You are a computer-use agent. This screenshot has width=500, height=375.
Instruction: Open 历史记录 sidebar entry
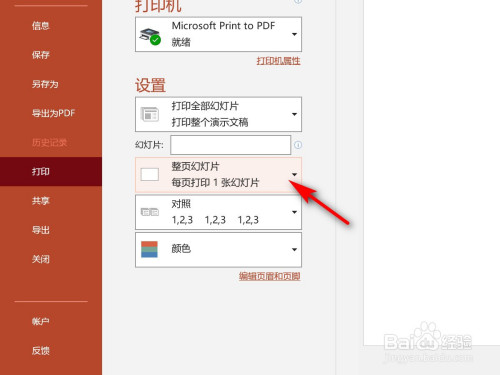click(49, 142)
